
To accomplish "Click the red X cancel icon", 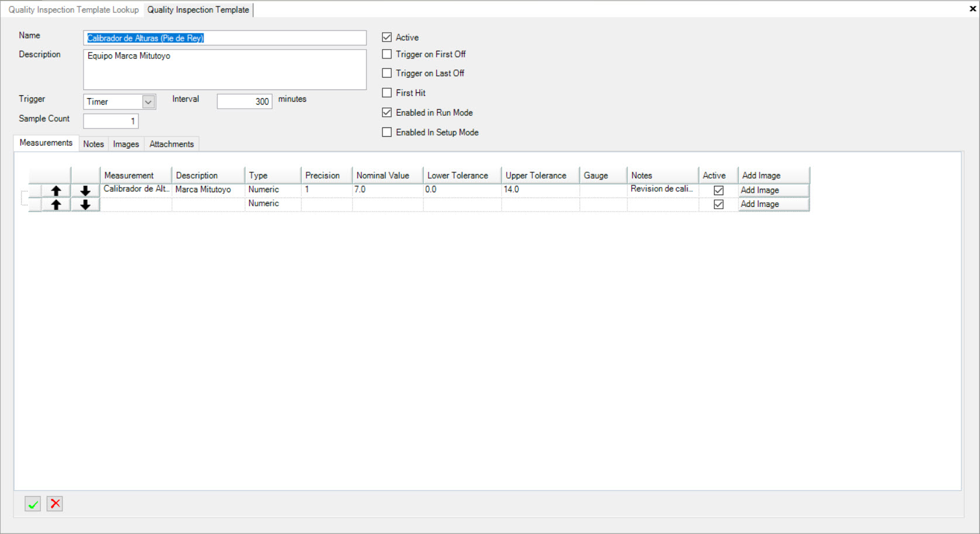I will pos(55,504).
